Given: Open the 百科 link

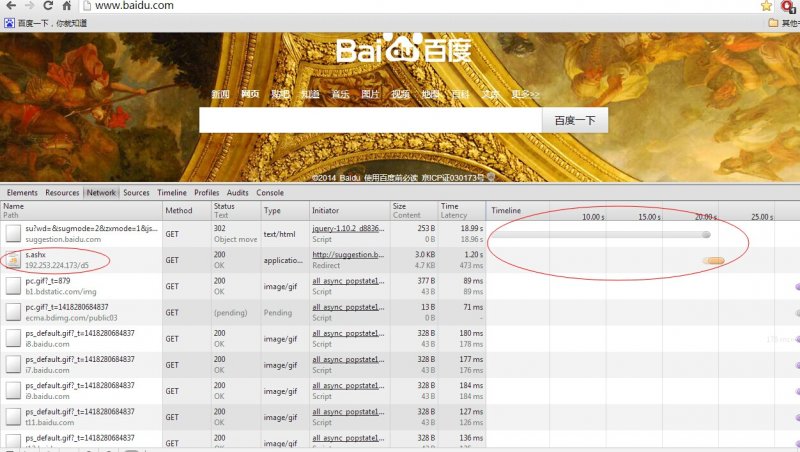Looking at the screenshot, I should click(461, 94).
